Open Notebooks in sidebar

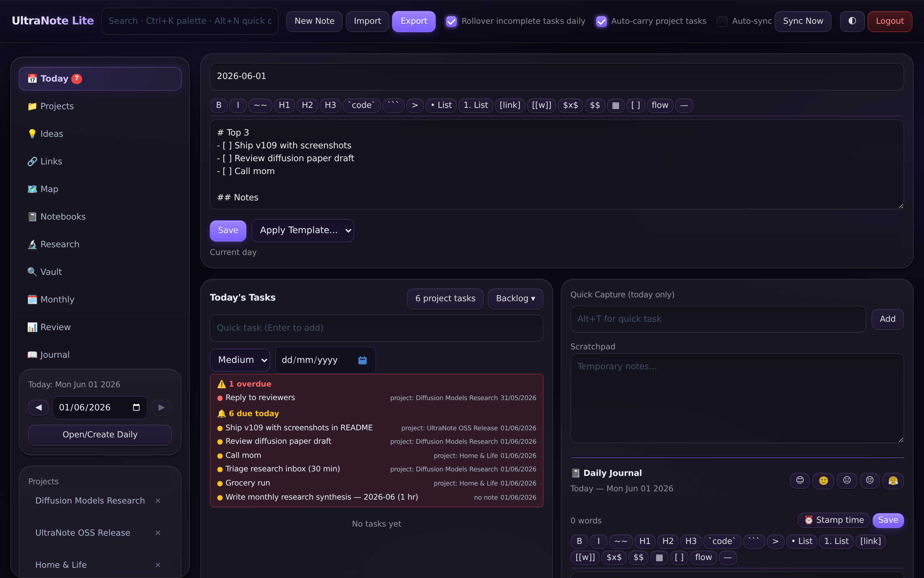pyautogui.click(x=100, y=217)
